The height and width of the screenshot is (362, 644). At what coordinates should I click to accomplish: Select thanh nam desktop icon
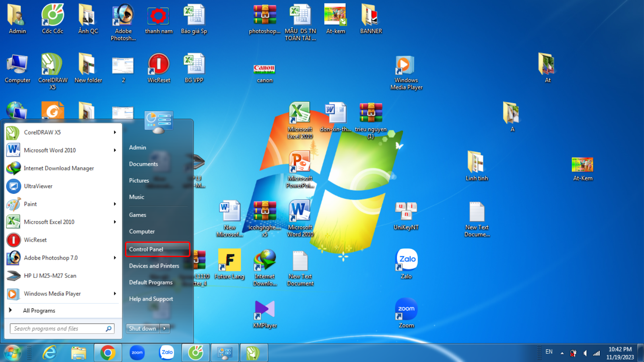159,19
